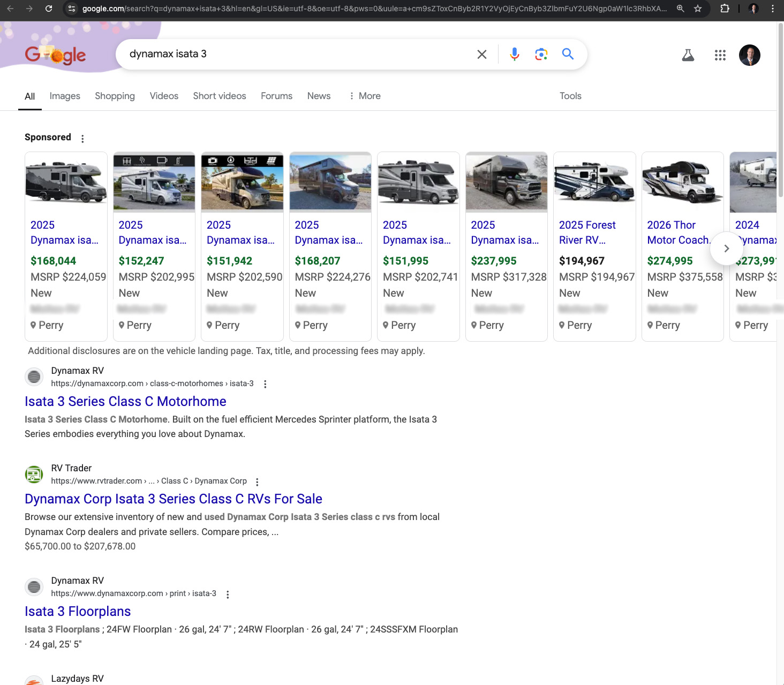Open options dots next to dynamaxcorp.com print result
This screenshot has height=685, width=784.
pyautogui.click(x=228, y=594)
